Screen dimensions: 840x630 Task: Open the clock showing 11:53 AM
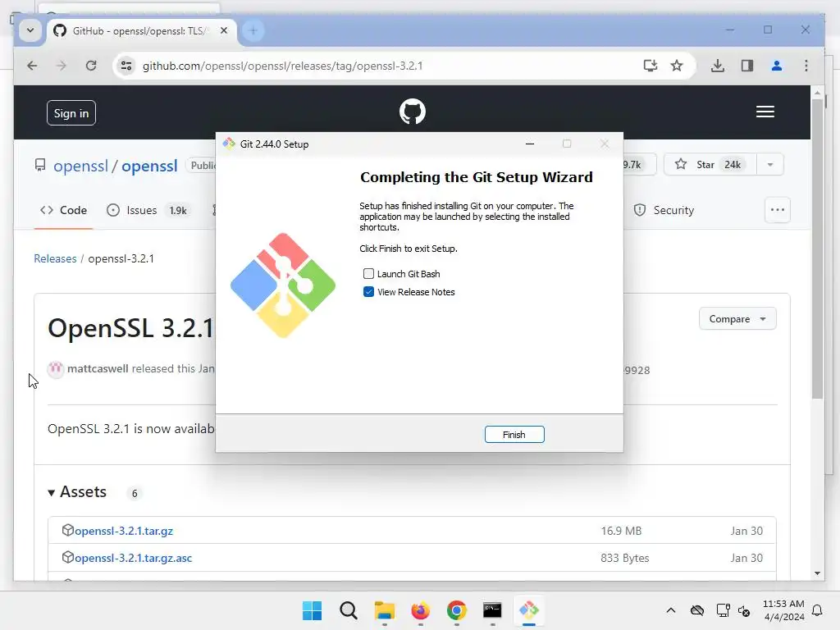[x=783, y=610]
